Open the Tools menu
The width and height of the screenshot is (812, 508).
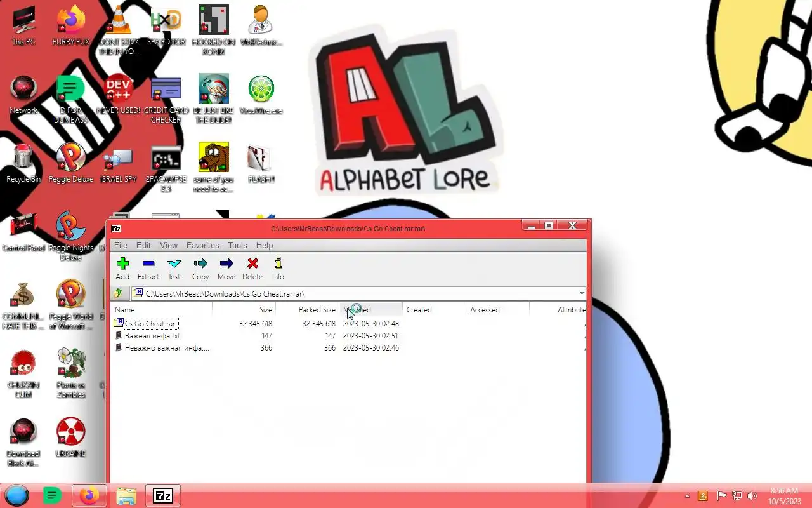(x=237, y=245)
